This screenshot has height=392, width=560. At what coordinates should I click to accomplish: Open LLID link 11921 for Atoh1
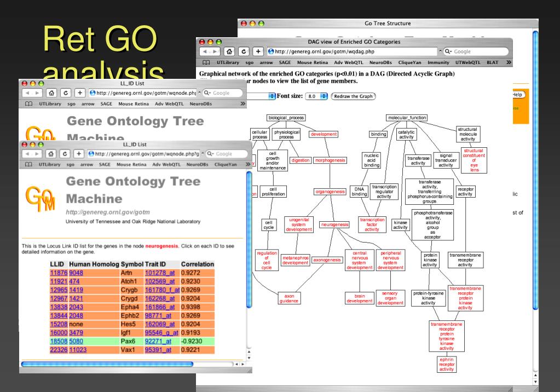59,281
